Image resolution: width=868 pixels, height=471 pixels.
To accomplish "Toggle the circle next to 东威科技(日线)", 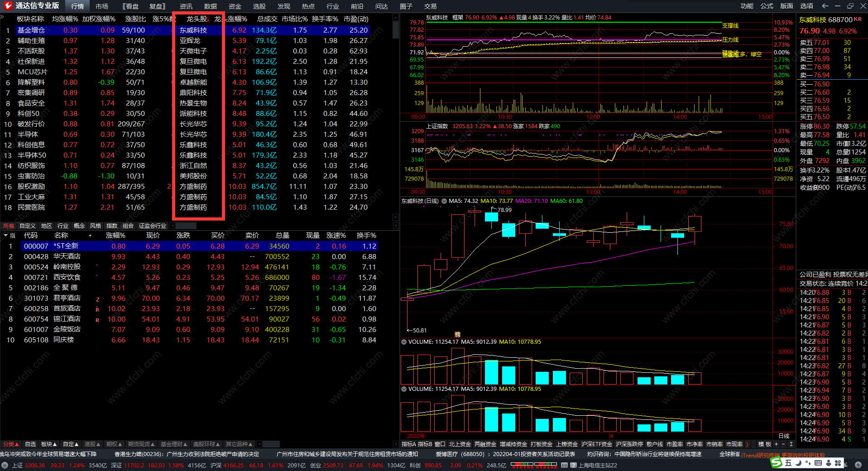I will (444, 201).
